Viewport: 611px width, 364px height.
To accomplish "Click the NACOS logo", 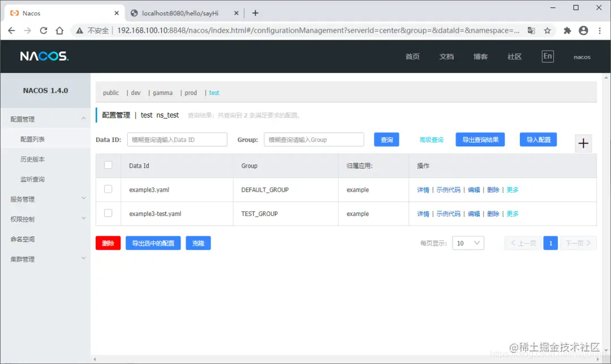I will click(45, 56).
